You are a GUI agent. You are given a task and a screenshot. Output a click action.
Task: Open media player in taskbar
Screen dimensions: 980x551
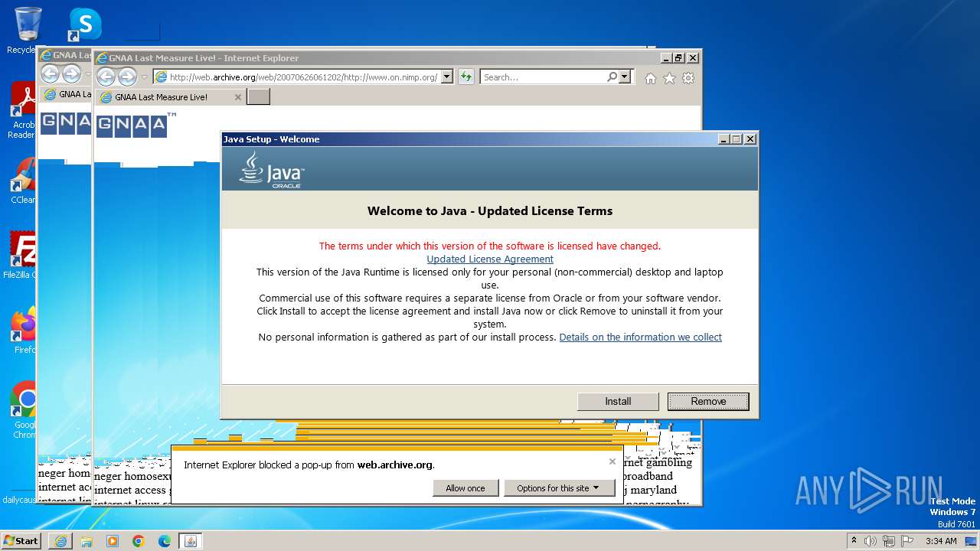[113, 541]
